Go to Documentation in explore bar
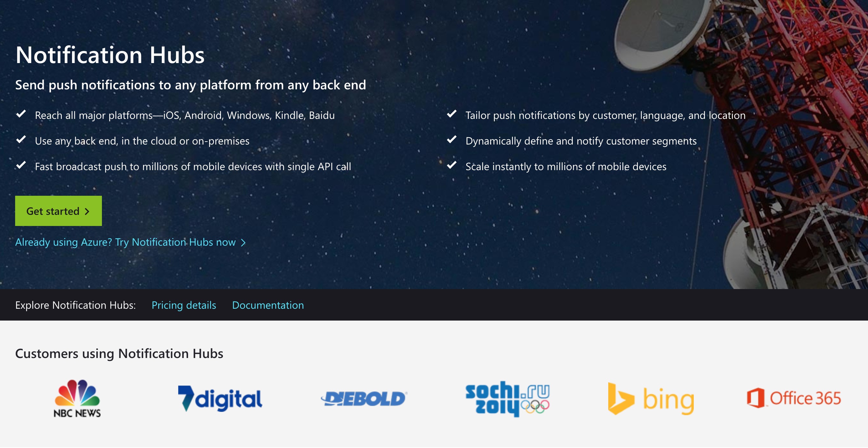Image resolution: width=868 pixels, height=448 pixels. [268, 305]
